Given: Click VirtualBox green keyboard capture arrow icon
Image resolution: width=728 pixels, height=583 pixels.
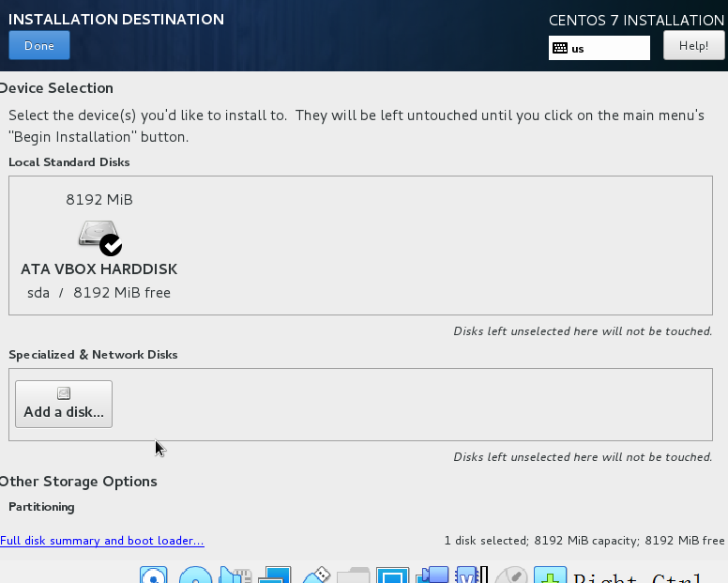Looking at the screenshot, I should [x=550, y=575].
